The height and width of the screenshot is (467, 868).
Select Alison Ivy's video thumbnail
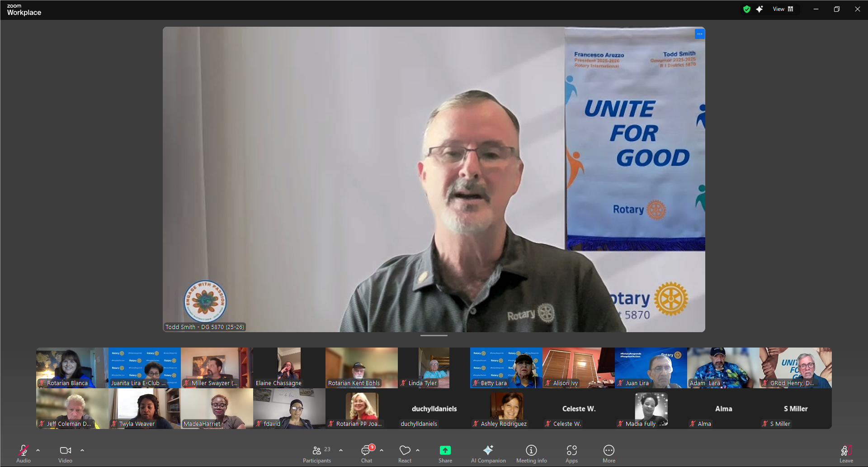[x=579, y=368]
